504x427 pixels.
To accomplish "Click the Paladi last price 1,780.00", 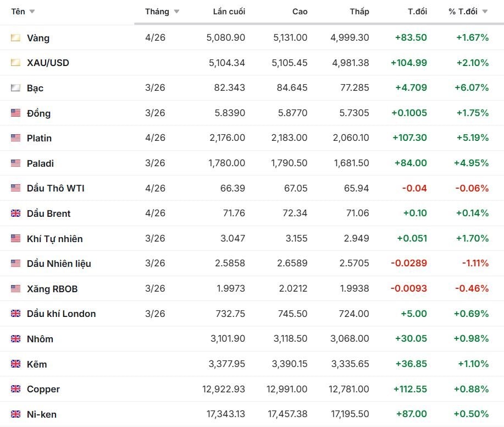I will pos(227,163).
